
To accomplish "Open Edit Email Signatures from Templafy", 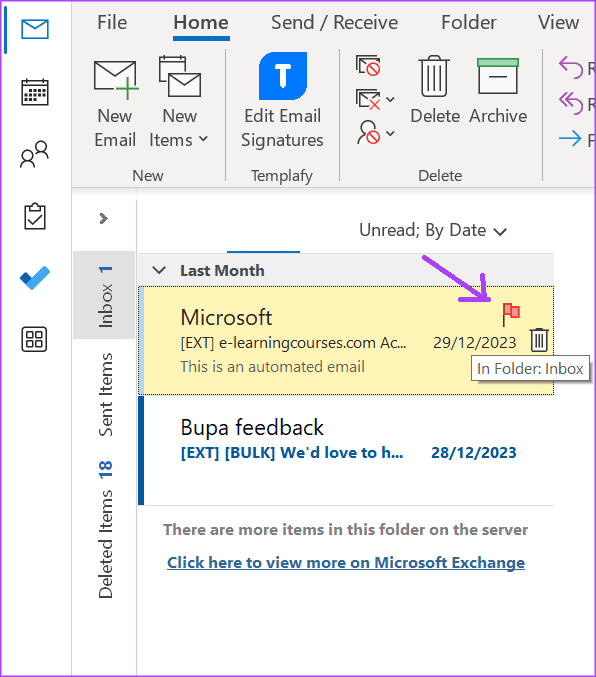I will click(x=282, y=101).
